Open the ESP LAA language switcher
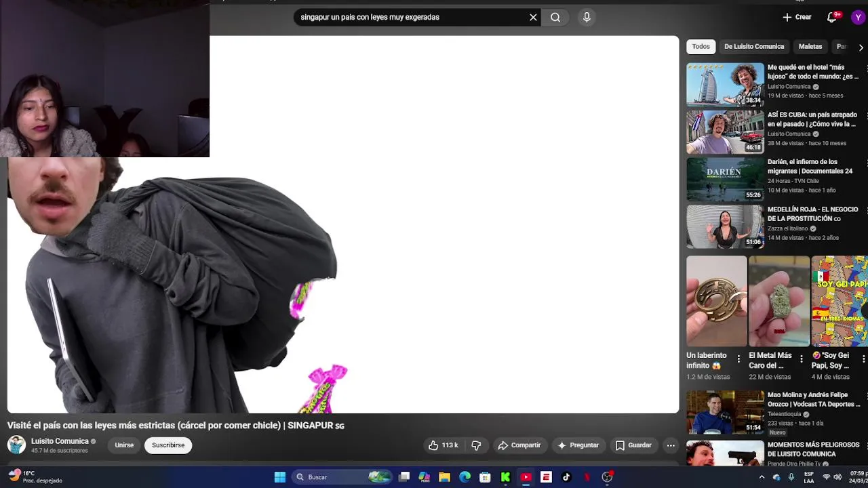868x488 pixels. (x=809, y=477)
